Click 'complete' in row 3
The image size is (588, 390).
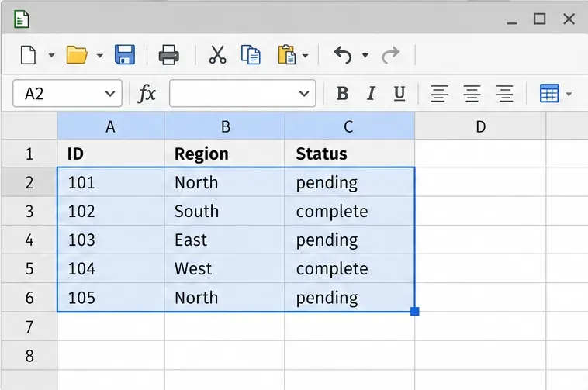pyautogui.click(x=350, y=211)
